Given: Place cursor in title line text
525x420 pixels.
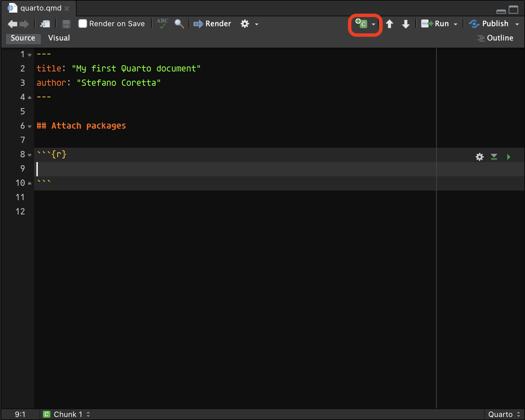Looking at the screenshot, I should pos(118,68).
